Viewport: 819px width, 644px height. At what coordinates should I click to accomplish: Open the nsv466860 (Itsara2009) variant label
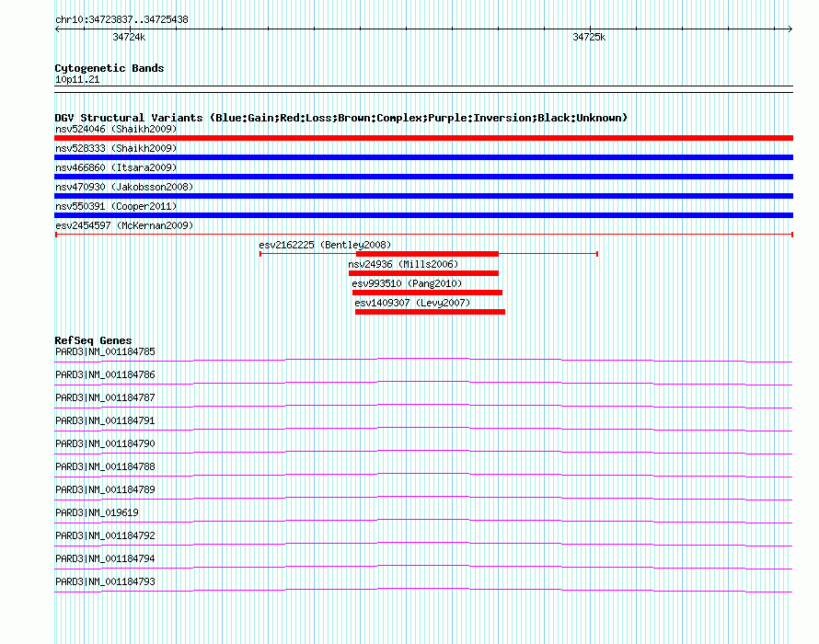coord(116,167)
